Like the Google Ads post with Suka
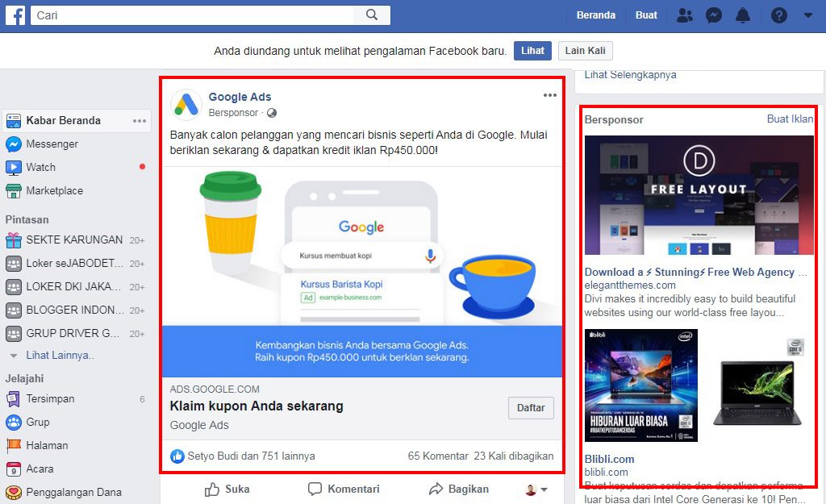The image size is (826, 504). click(x=227, y=489)
